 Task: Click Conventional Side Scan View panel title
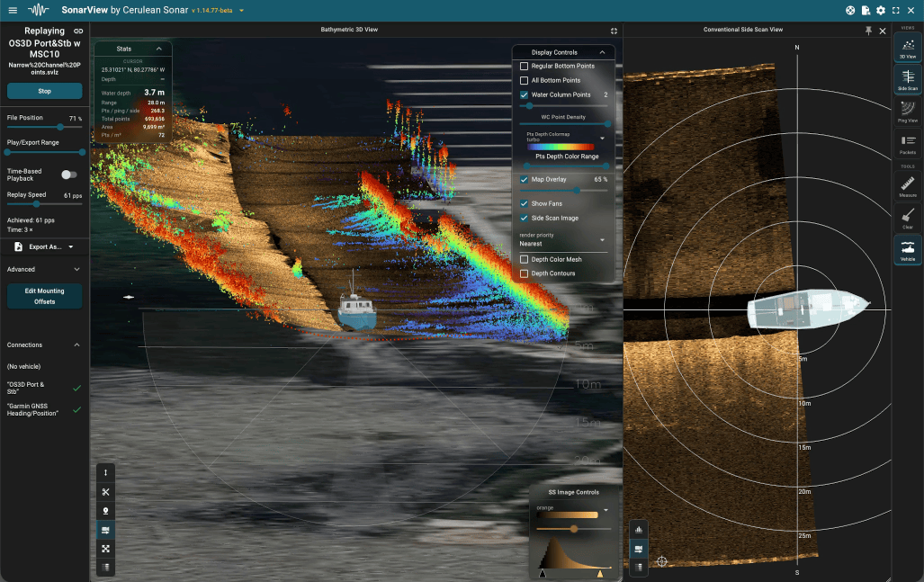click(743, 30)
